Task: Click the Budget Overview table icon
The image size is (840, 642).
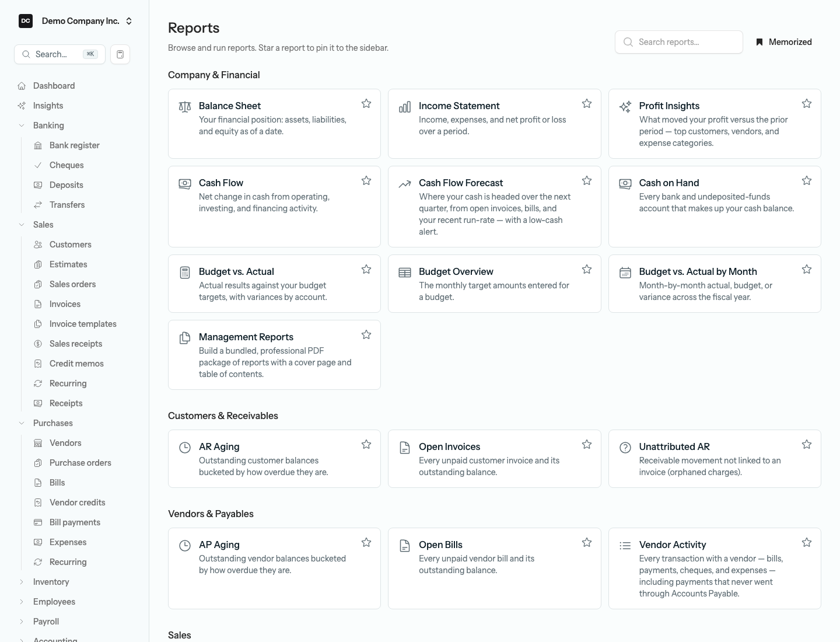Action: (x=405, y=273)
